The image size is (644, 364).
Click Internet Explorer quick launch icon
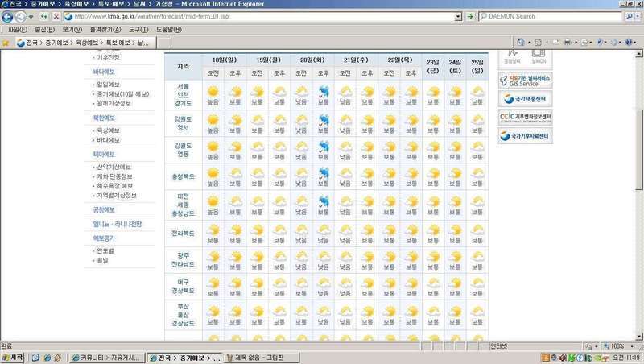tap(47, 358)
